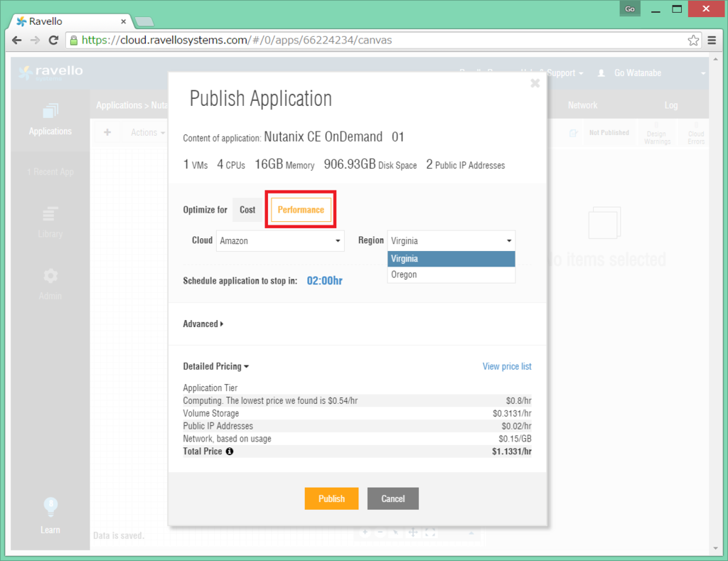Viewport: 728px width, 561px height.
Task: Click Computing lowest price row
Action: coord(357,400)
